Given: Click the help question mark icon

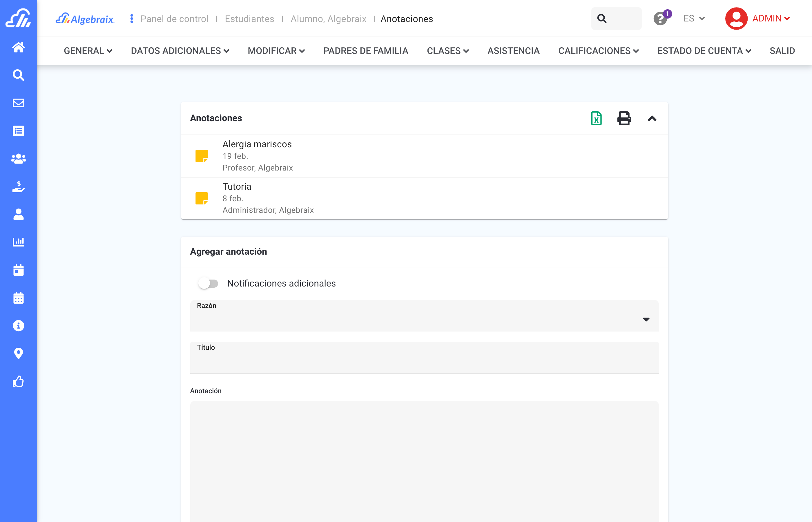Looking at the screenshot, I should click(x=660, y=19).
